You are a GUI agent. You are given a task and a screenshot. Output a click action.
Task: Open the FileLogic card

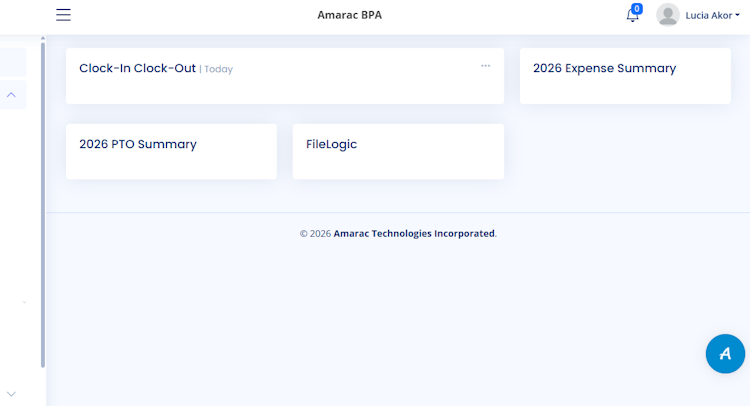(x=331, y=144)
